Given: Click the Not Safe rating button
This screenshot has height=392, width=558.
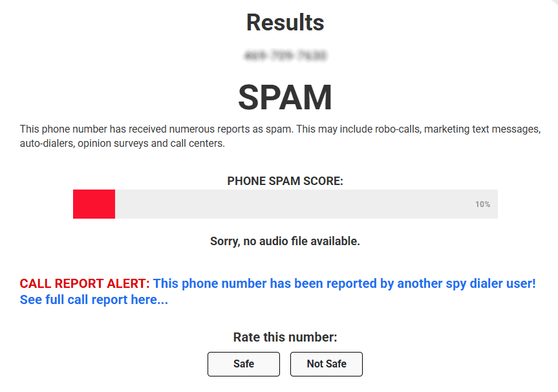Looking at the screenshot, I should [x=326, y=364].
